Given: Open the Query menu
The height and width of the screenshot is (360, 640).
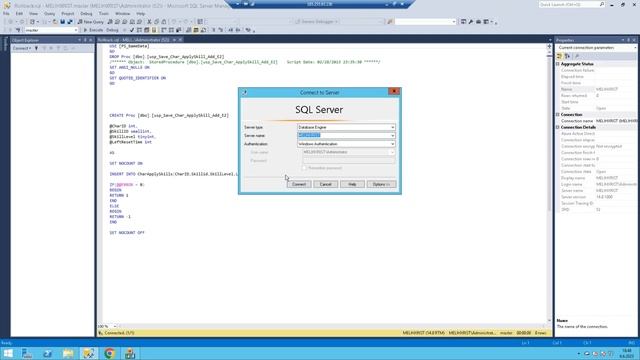Looking at the screenshot, I should coord(49,13).
